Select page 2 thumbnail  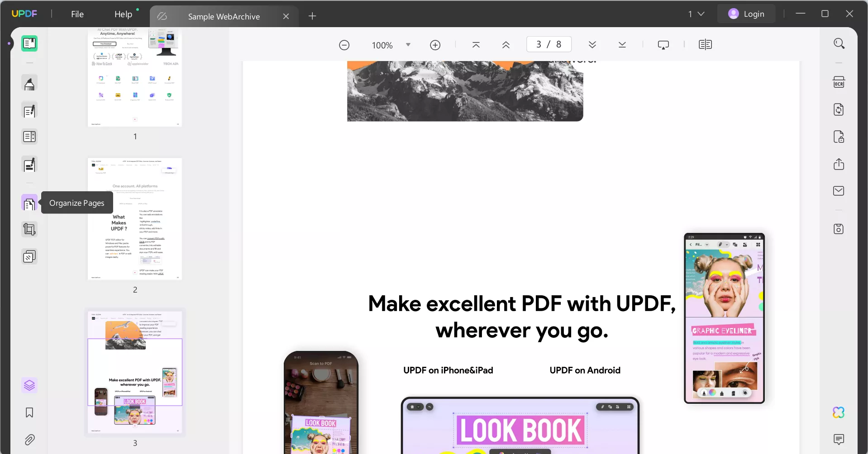click(x=135, y=219)
